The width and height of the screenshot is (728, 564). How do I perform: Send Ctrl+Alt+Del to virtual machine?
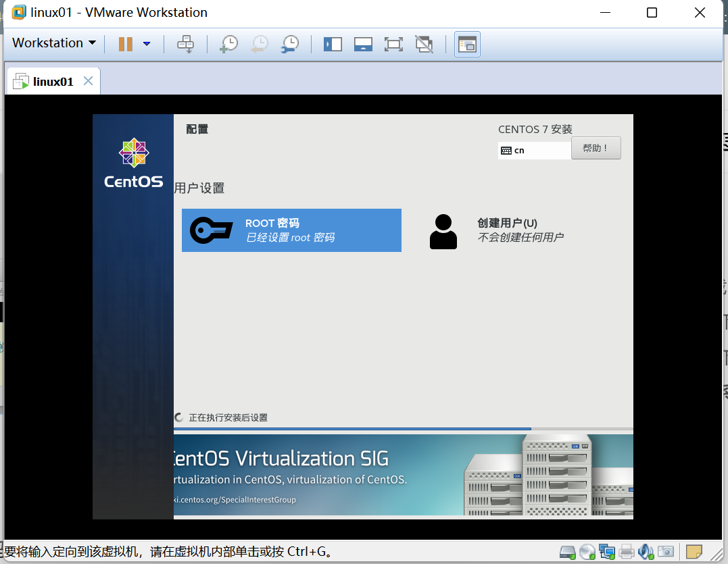click(x=186, y=44)
